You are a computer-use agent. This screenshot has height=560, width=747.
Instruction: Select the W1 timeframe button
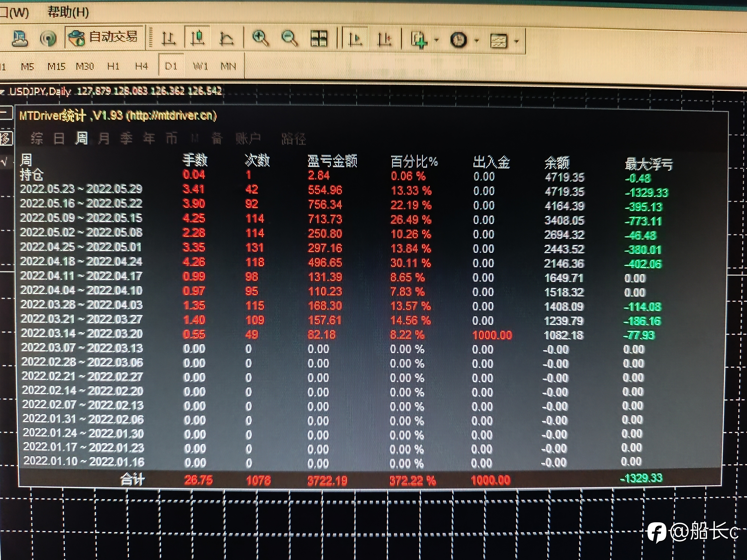pos(200,66)
